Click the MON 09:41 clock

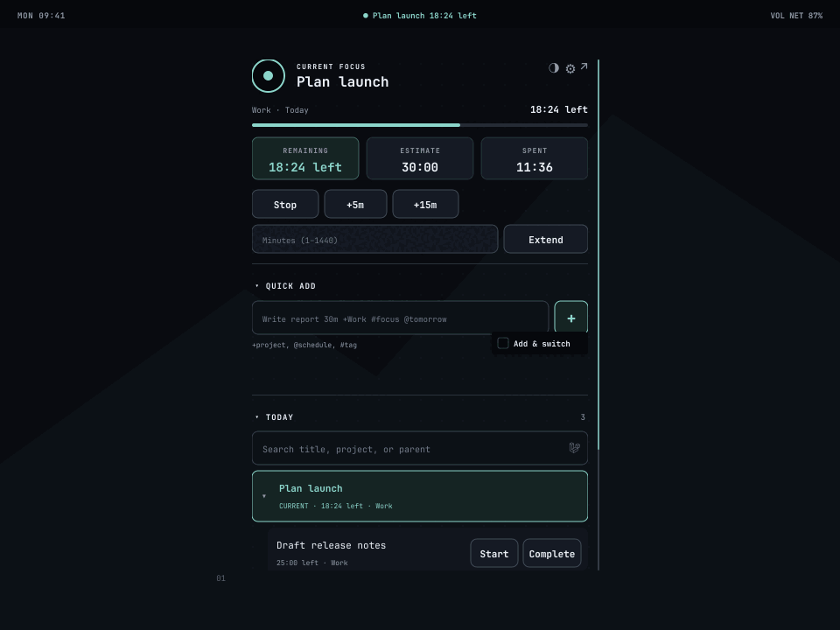(x=41, y=16)
